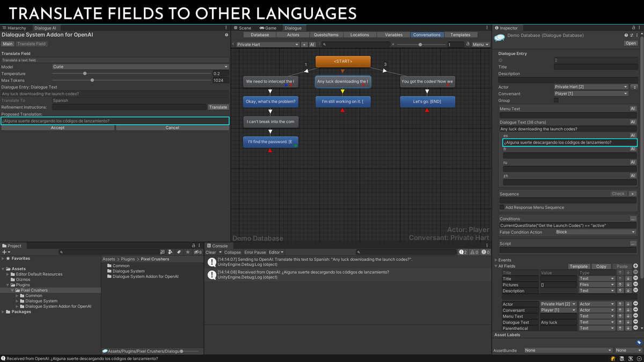644x362 pixels.
Task: Switch to the Hierarchy tab
Action: (14, 28)
